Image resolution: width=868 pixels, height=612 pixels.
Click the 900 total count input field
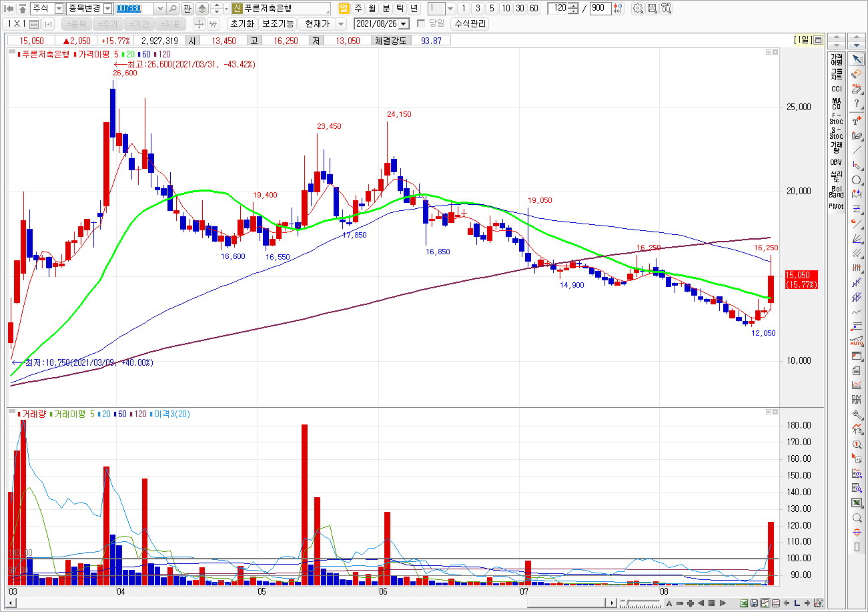(600, 9)
